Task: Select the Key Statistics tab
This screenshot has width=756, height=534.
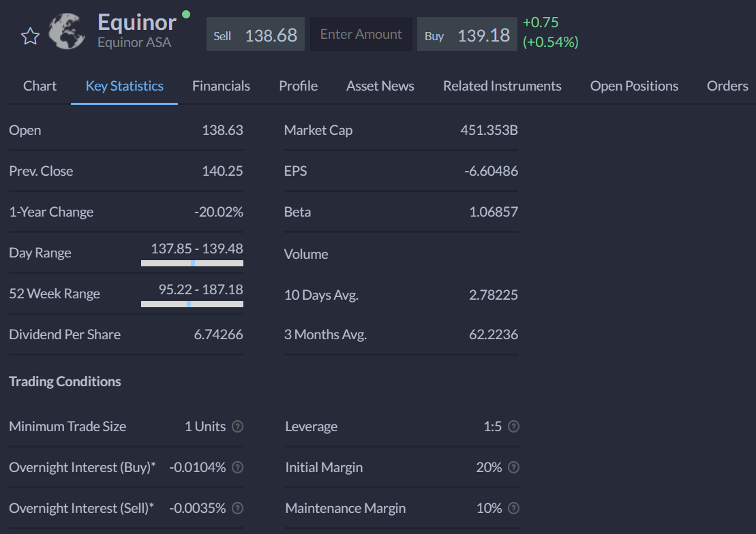Action: pyautogui.click(x=124, y=86)
